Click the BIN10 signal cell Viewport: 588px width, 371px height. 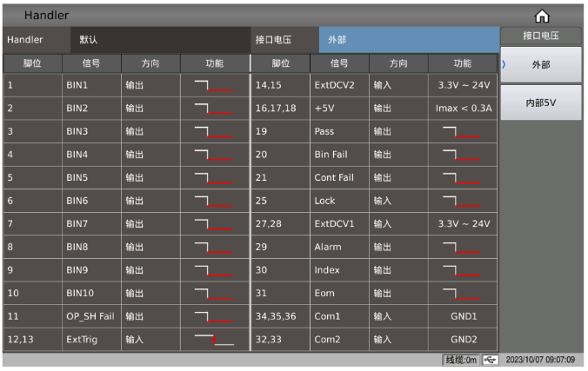click(x=91, y=294)
